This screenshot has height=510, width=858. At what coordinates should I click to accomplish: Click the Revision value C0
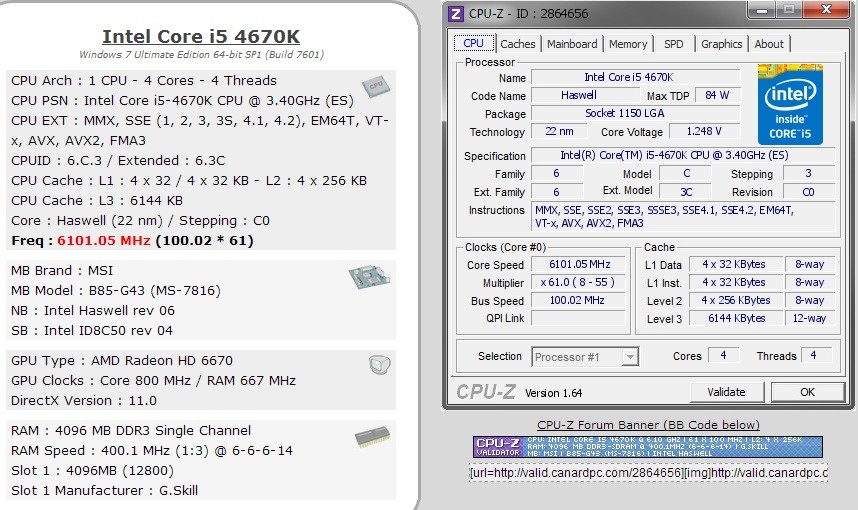pyautogui.click(x=809, y=192)
